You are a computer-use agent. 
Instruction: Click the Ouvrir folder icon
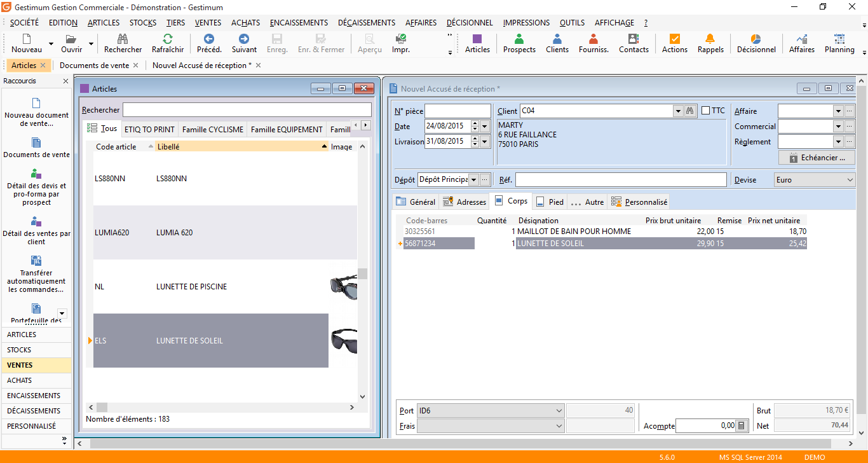(x=71, y=39)
